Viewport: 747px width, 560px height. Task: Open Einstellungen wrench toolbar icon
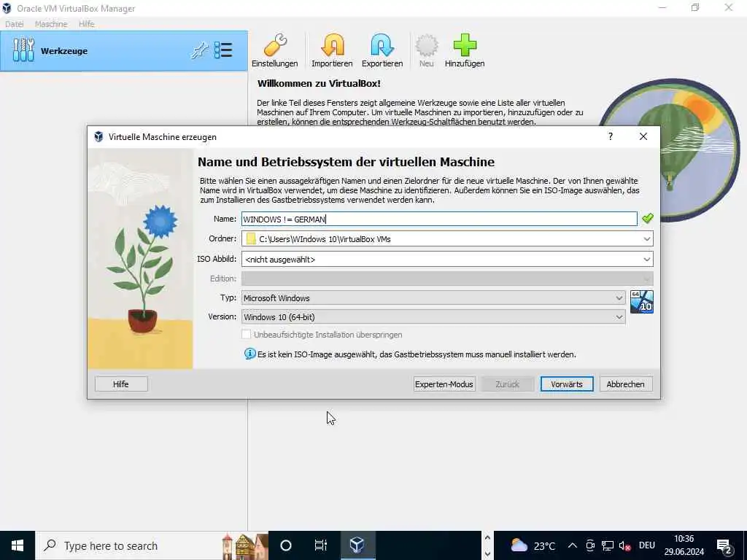pyautogui.click(x=275, y=45)
